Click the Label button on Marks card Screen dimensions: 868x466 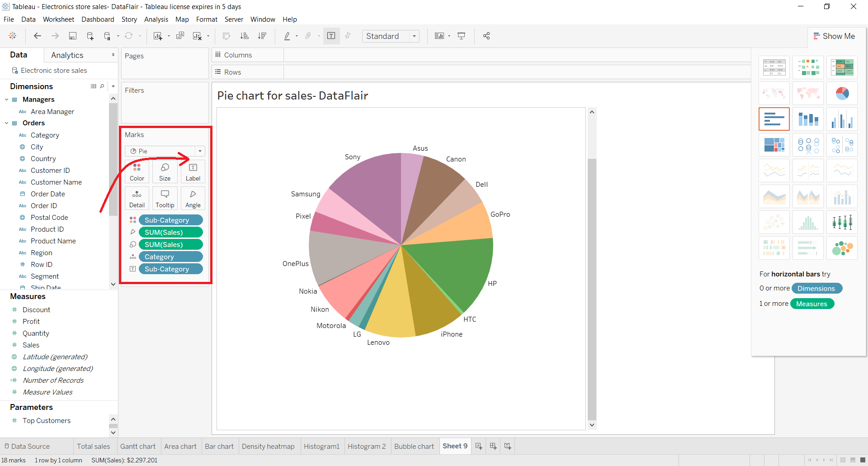[193, 172]
